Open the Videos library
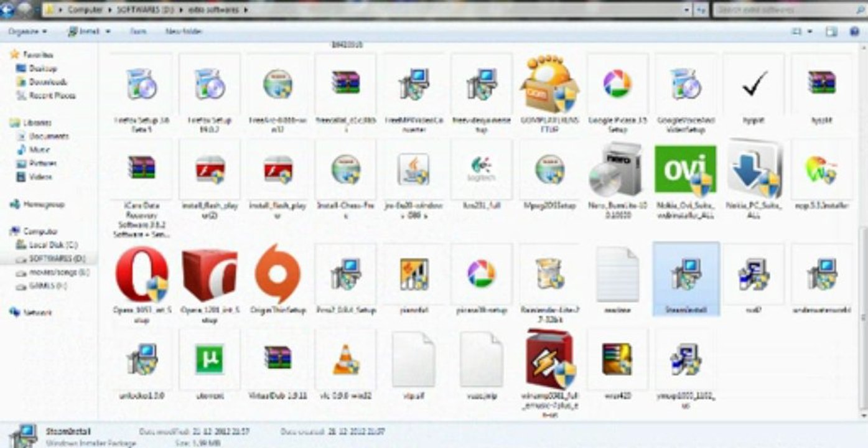868x448 pixels. (40, 177)
